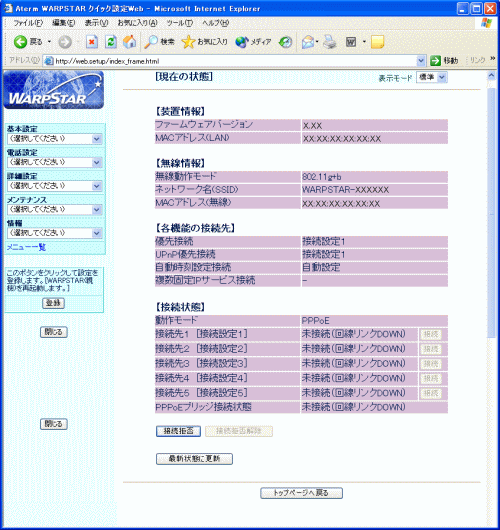Click the PPPoEブリッジ接続状態 label
This screenshot has height=530, width=500.
pyautogui.click(x=203, y=407)
